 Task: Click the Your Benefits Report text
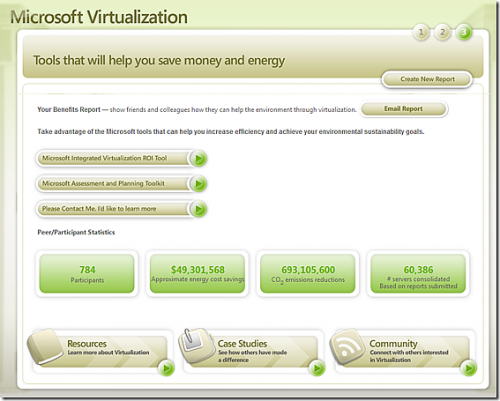tap(69, 109)
